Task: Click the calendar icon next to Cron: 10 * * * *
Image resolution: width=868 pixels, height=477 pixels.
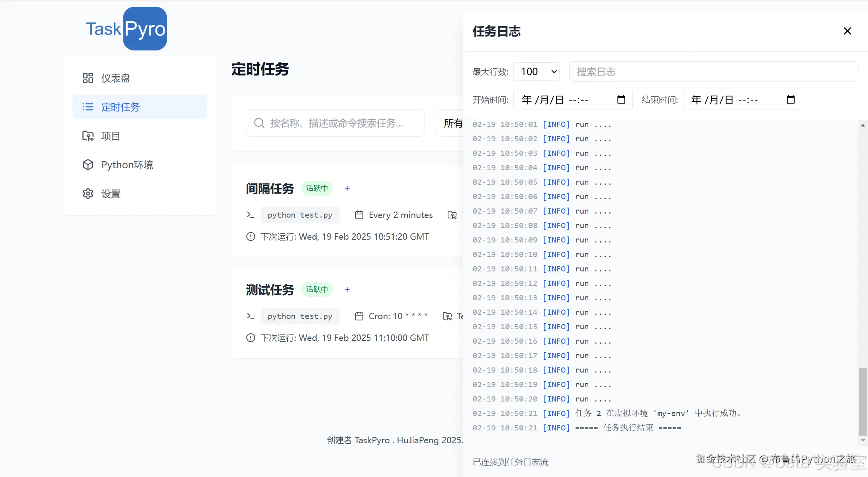Action: [x=359, y=316]
